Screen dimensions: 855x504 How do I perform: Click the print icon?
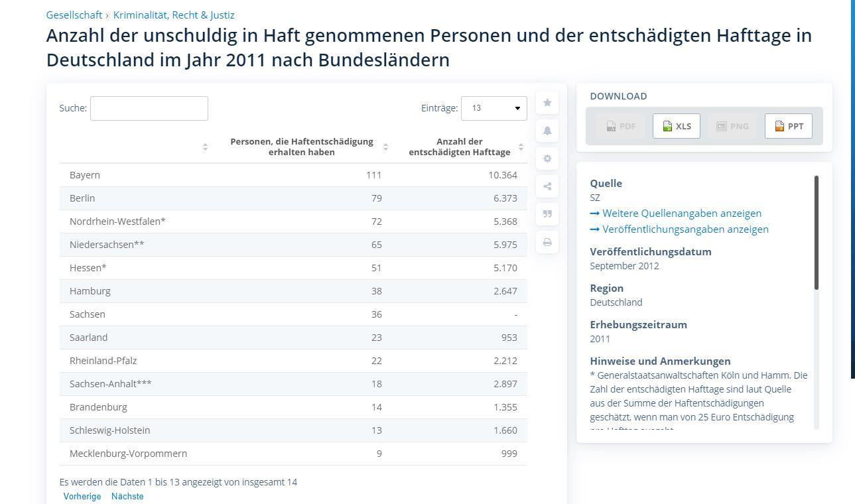[547, 242]
